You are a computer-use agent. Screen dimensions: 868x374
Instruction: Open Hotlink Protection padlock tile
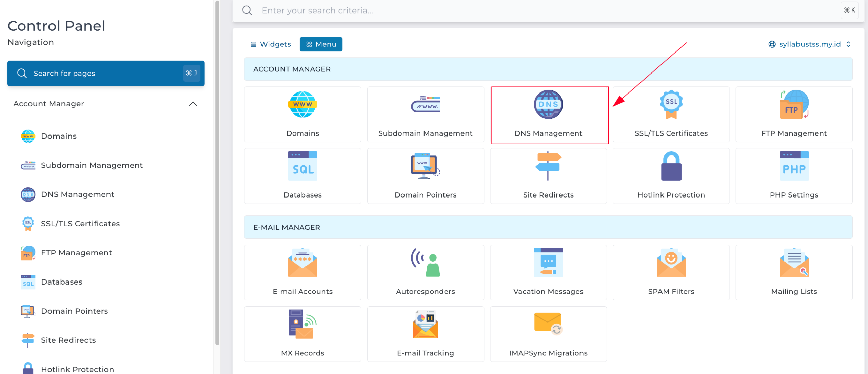point(671,176)
